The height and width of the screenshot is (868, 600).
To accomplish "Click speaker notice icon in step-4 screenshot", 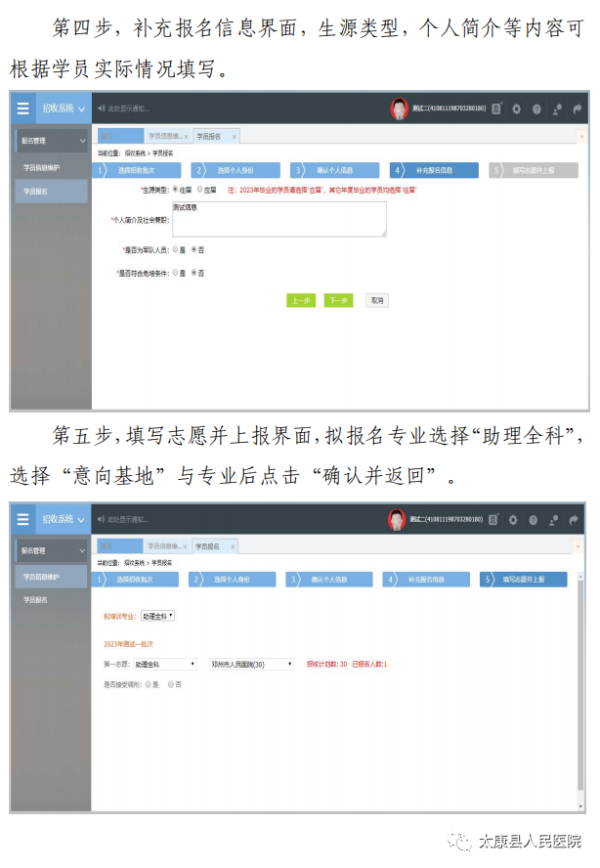I will 101,108.
